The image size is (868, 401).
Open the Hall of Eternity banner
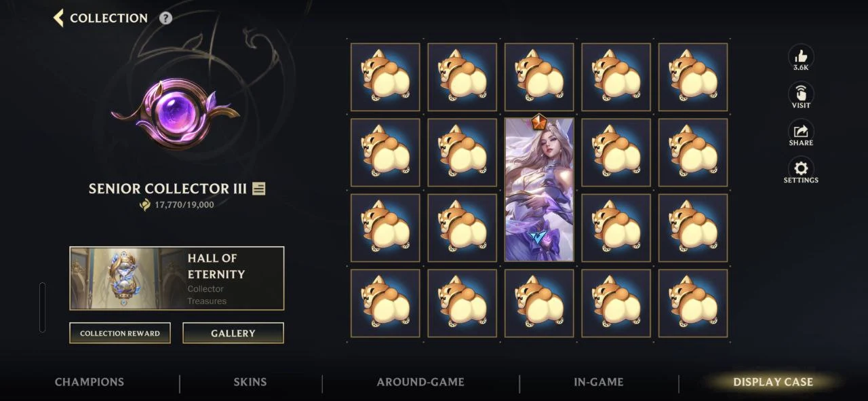click(177, 278)
